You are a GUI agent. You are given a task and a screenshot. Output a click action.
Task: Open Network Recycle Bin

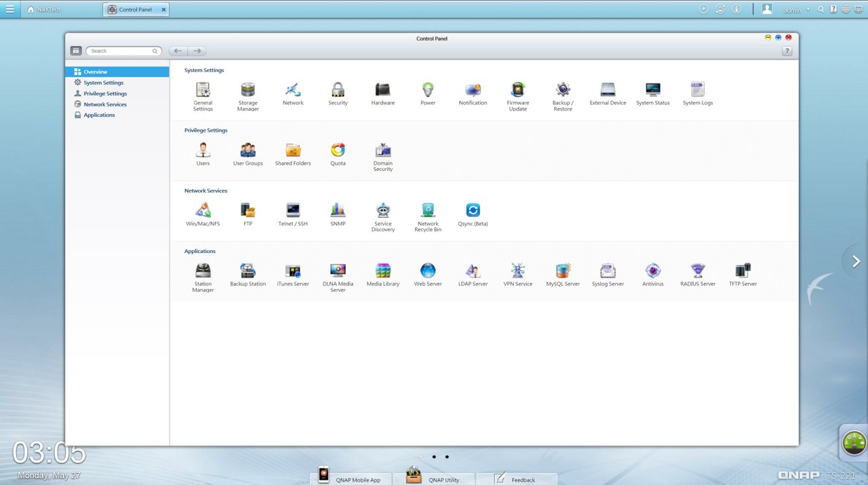428,216
